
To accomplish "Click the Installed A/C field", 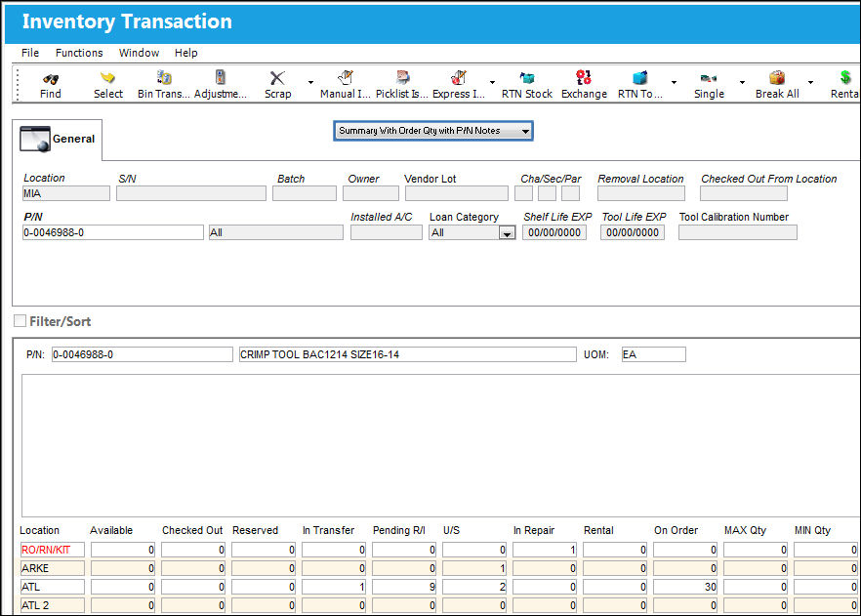I will (x=386, y=232).
